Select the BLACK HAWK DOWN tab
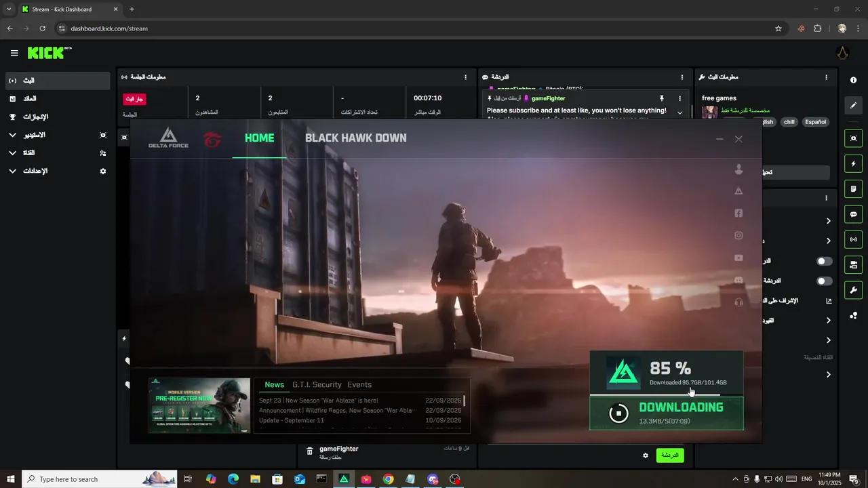The image size is (868, 488). coord(356,138)
